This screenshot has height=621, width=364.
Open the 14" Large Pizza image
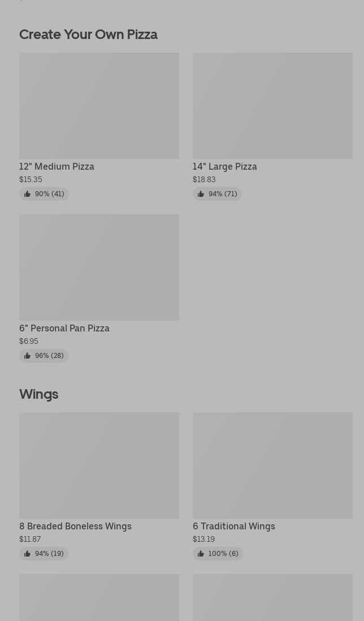[272, 106]
